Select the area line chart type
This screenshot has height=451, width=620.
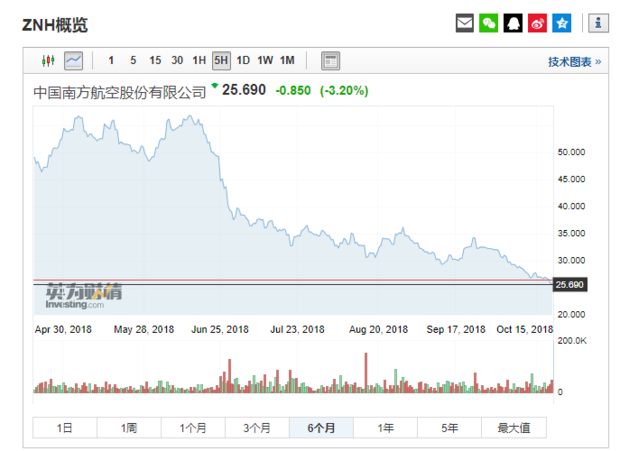tap(73, 61)
